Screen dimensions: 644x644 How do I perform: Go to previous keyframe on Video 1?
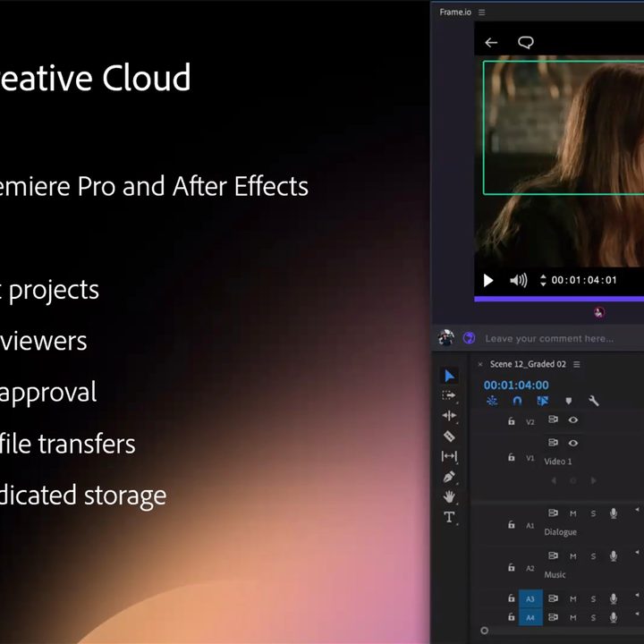click(554, 480)
